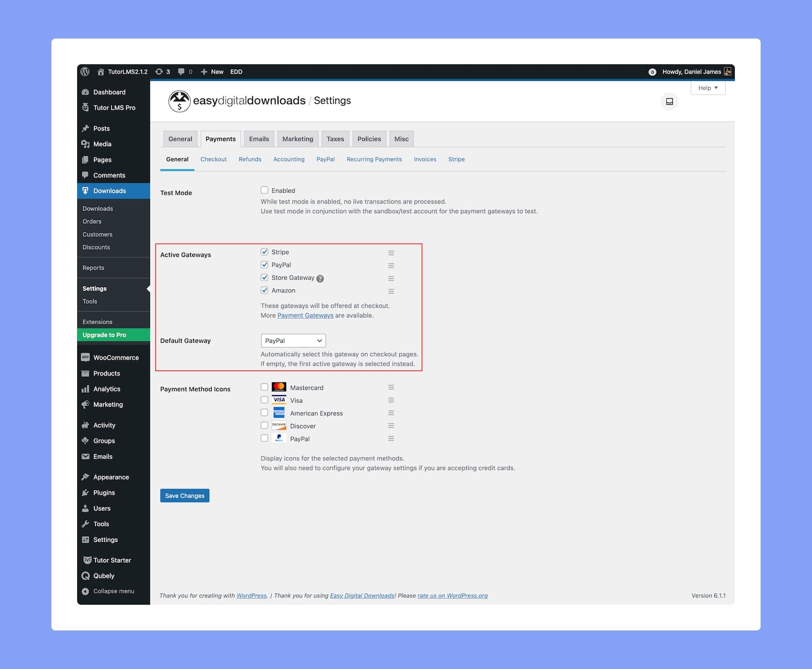Uncheck the Stripe gateway checkbox

pos(264,252)
